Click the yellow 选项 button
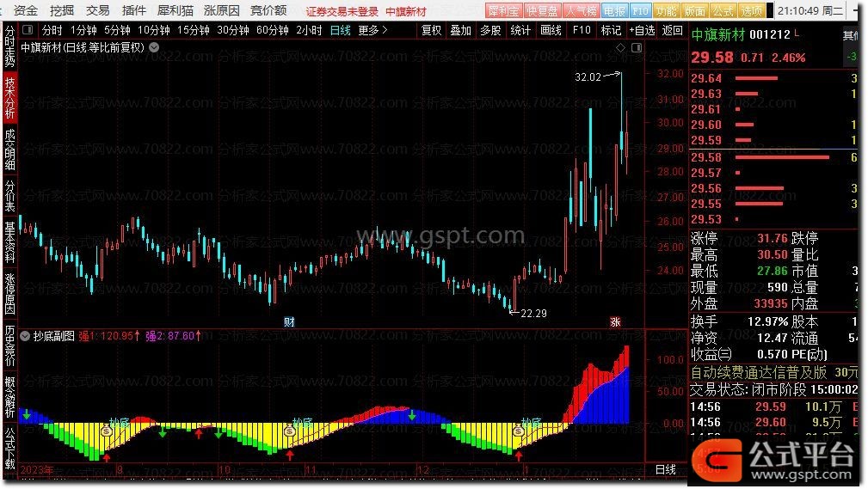This screenshot has width=868, height=489. point(751,10)
